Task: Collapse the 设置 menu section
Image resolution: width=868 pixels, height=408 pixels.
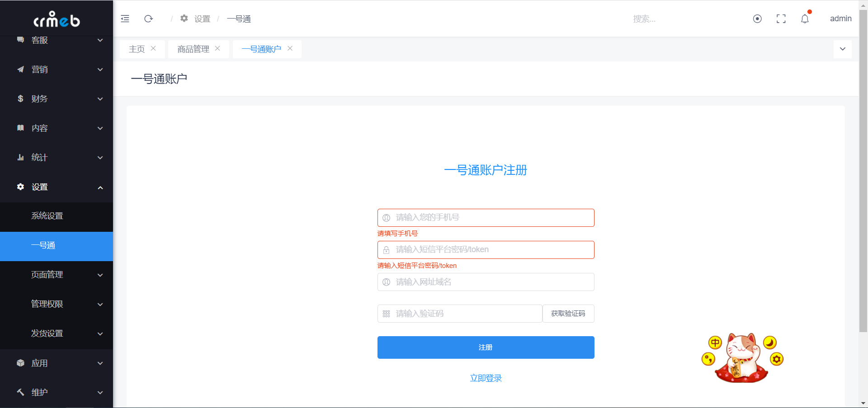Action: tap(100, 187)
